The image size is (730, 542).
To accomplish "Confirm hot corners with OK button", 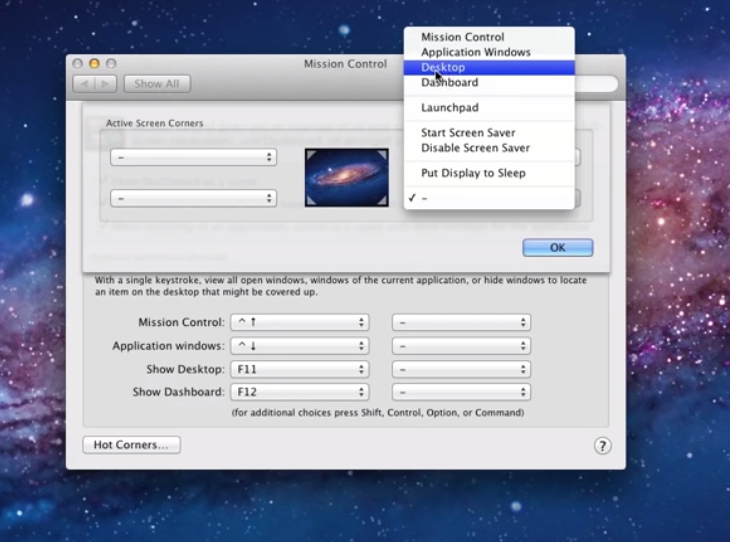I will [x=558, y=248].
